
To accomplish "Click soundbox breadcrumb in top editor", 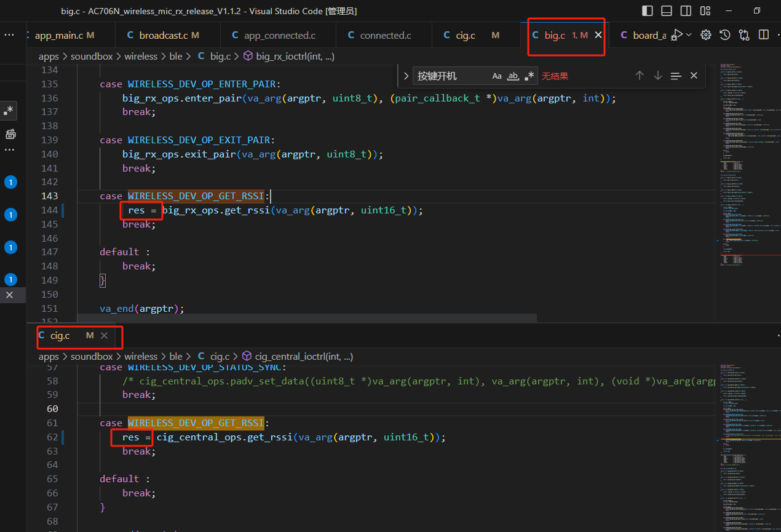I will 92,57.
